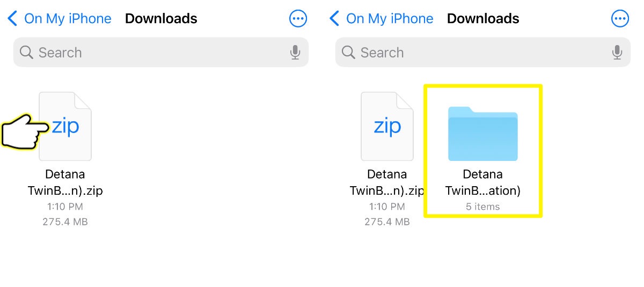
Task: Tap the zip file icon in the left panel
Action: click(65, 127)
